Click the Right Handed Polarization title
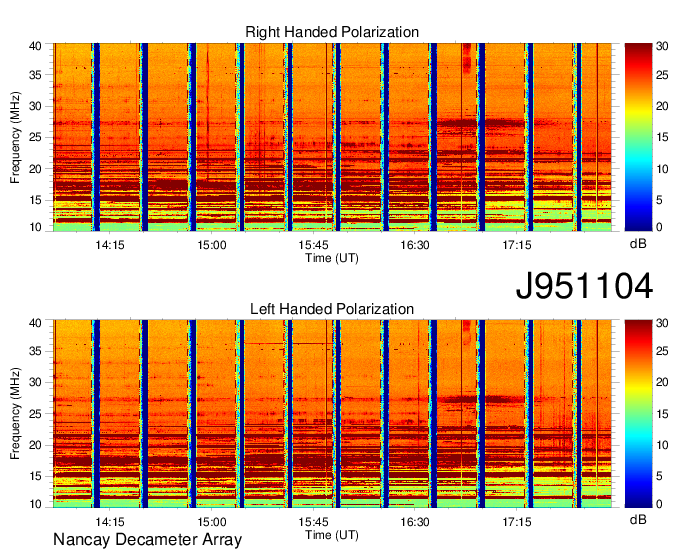The width and height of the screenshot is (680, 552). tap(332, 32)
